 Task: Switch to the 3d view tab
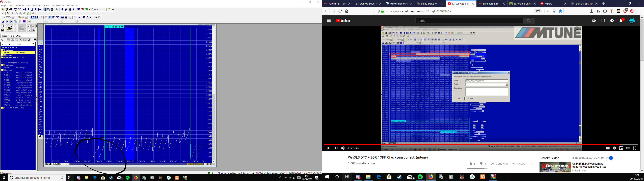59,164
